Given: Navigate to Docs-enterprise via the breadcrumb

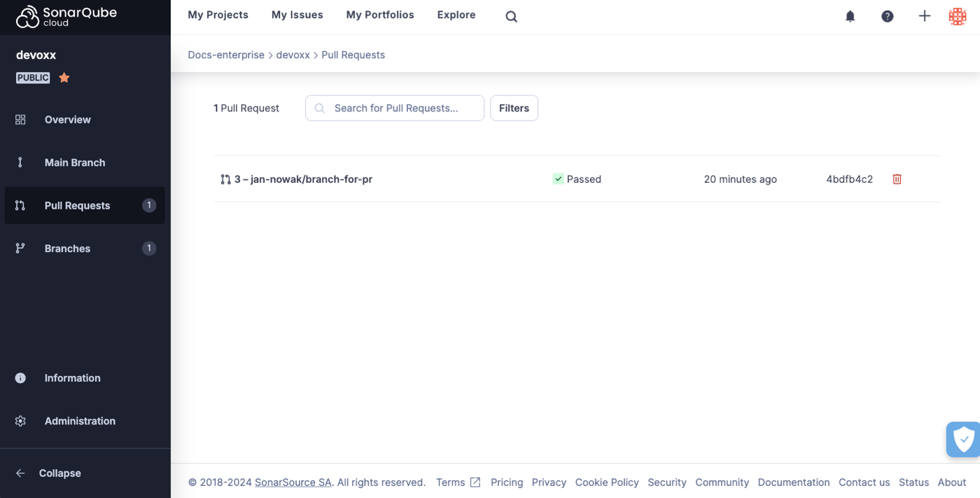Looking at the screenshot, I should (x=226, y=55).
